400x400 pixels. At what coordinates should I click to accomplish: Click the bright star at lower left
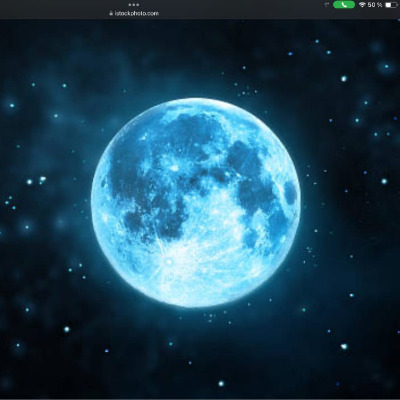tap(67, 329)
